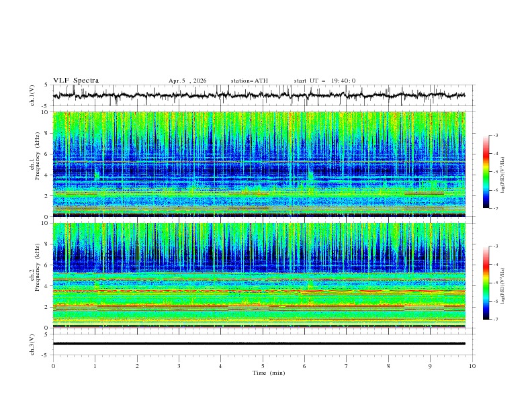532x411 pixels.
Task: Click the "5" tick on ch.3(V) axis
Action: point(47,334)
